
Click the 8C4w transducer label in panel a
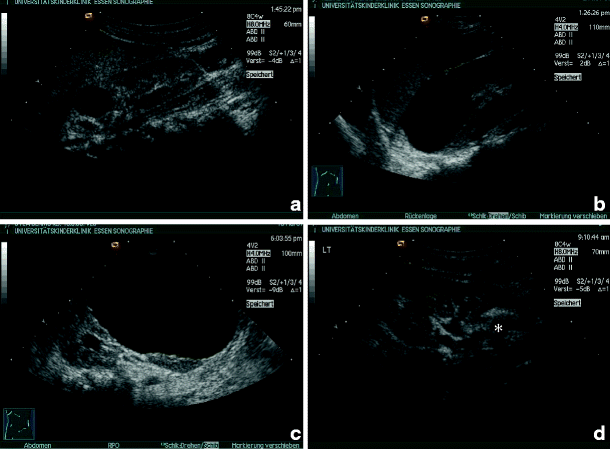[x=253, y=17]
